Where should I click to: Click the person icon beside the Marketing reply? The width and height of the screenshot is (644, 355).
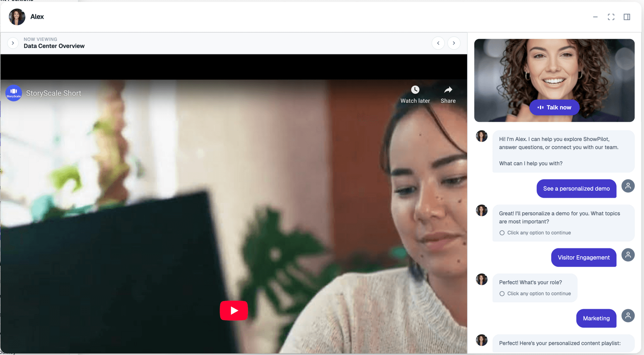pos(628,316)
